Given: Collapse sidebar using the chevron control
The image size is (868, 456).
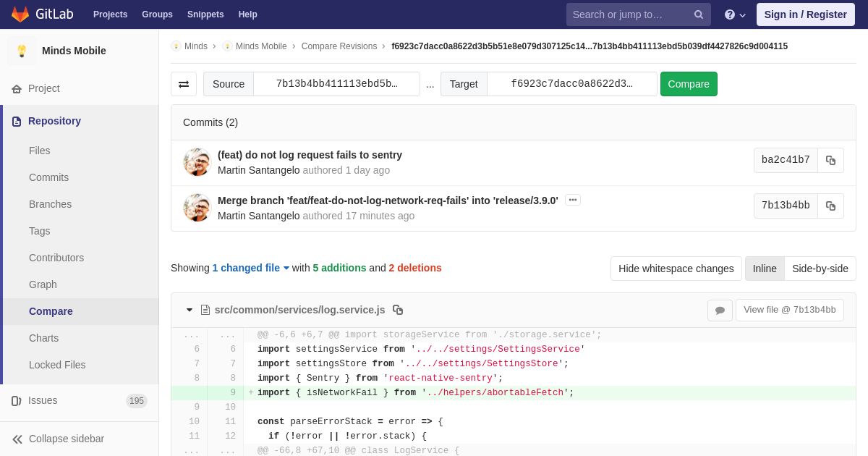Looking at the screenshot, I should (x=17, y=439).
